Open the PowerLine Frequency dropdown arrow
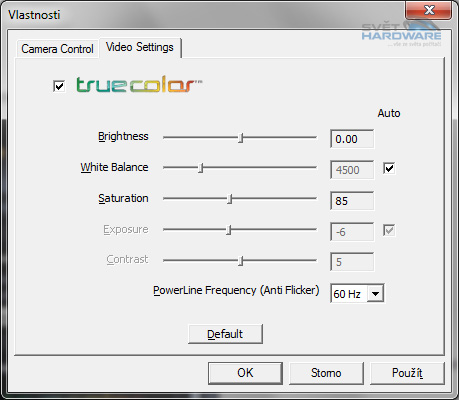Viewport: 459px width, 400px height. tap(375, 294)
